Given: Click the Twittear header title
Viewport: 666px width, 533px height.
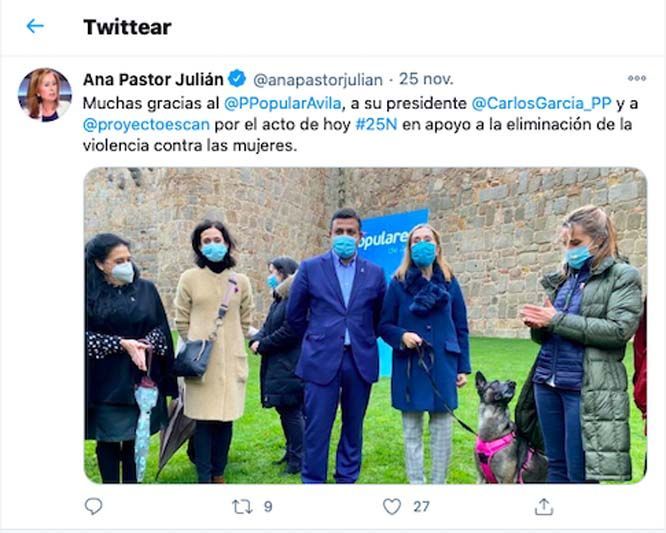Looking at the screenshot, I should click(127, 27).
